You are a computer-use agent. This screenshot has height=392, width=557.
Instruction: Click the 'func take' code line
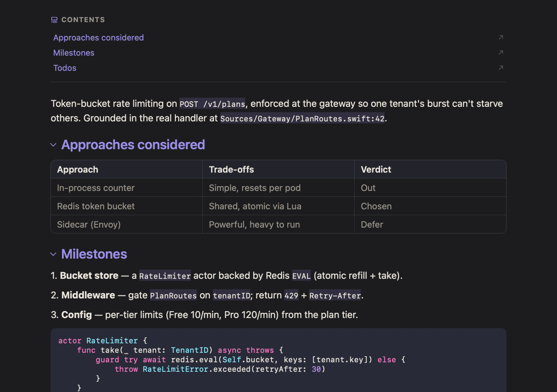click(x=180, y=350)
